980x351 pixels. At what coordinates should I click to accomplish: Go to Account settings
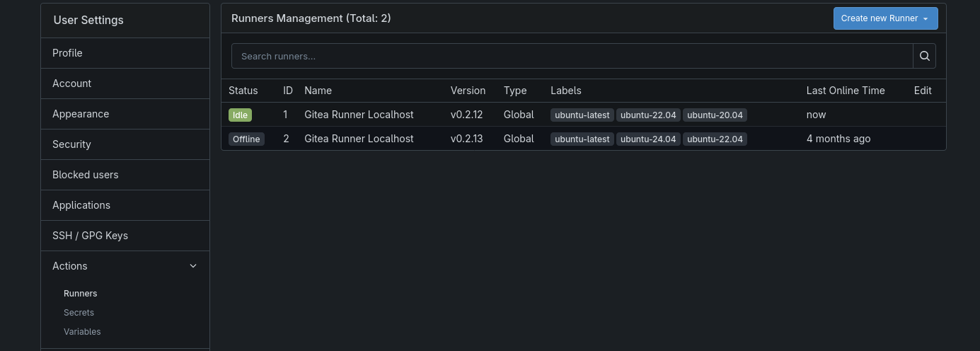tap(125, 84)
